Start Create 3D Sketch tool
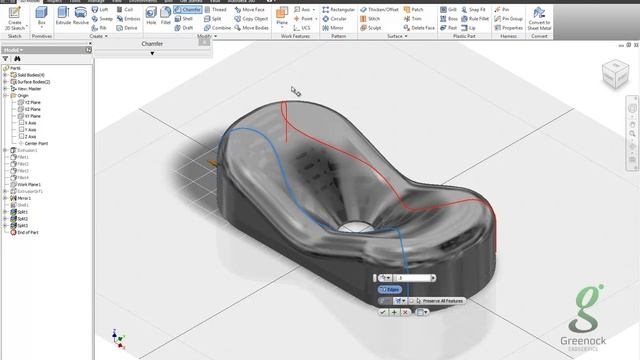 coord(14,18)
